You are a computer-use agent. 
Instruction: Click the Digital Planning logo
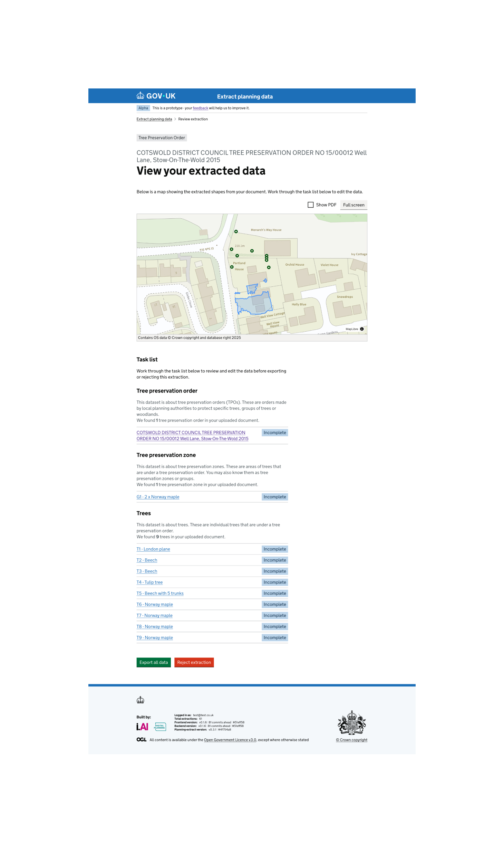pyautogui.click(x=160, y=727)
